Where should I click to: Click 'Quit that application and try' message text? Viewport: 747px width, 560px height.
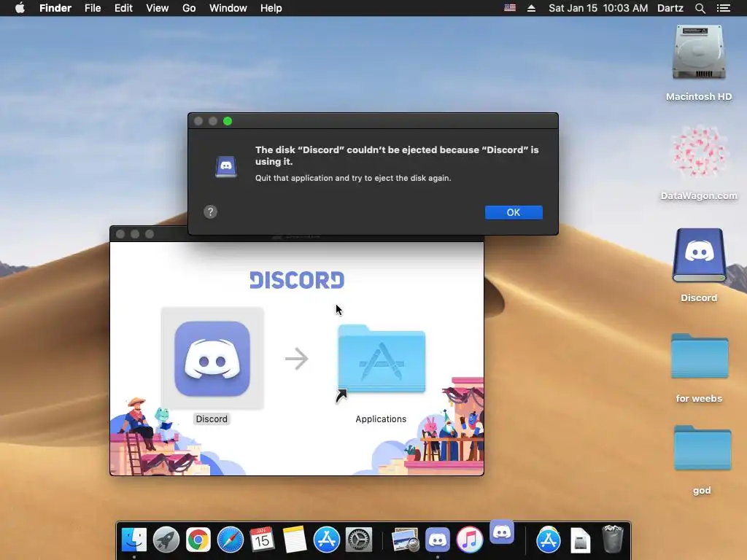pyautogui.click(x=353, y=178)
